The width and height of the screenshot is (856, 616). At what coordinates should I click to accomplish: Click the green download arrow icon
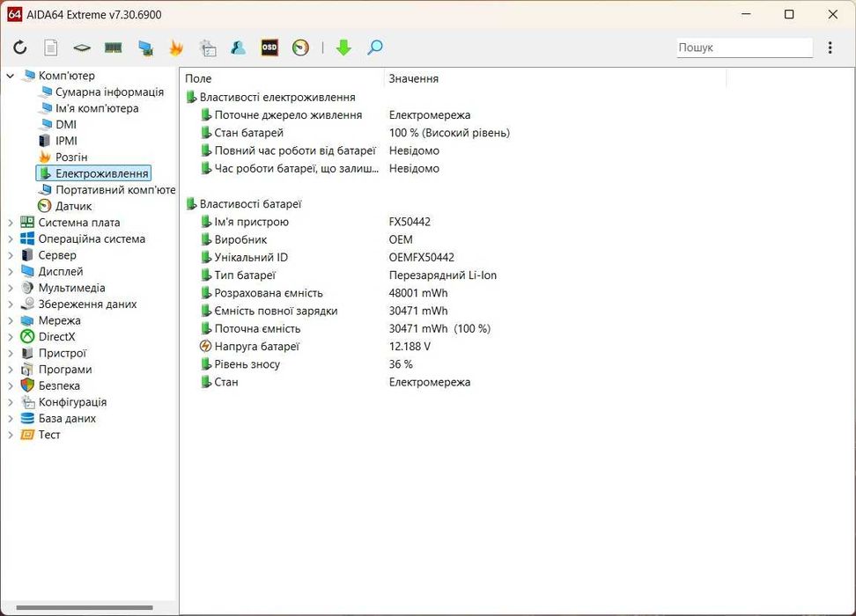coord(343,48)
